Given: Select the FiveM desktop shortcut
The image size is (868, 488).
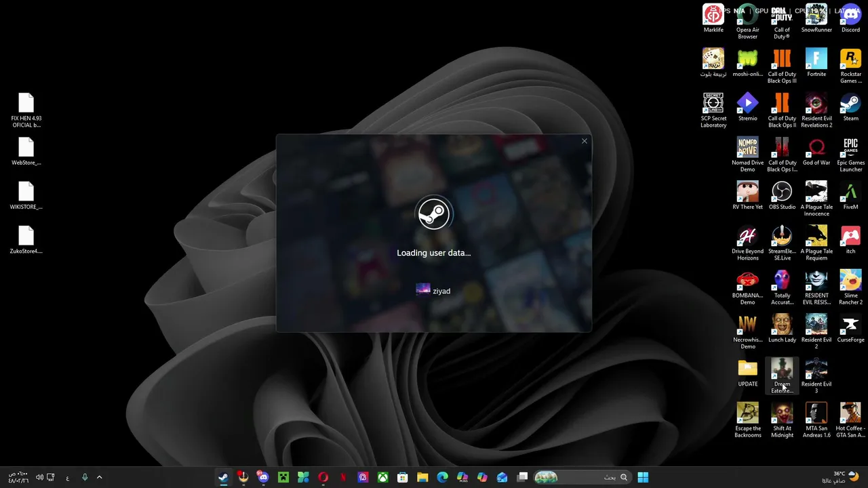Looking at the screenshot, I should pyautogui.click(x=850, y=195).
